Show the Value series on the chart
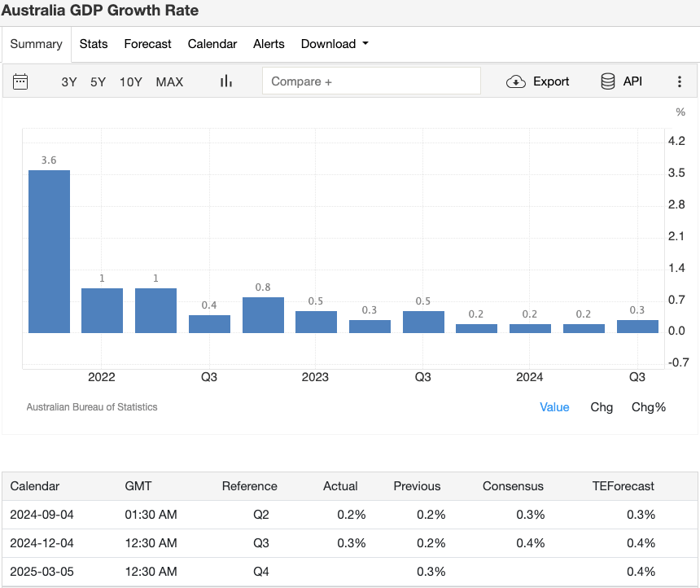The width and height of the screenshot is (700, 588). pos(554,407)
